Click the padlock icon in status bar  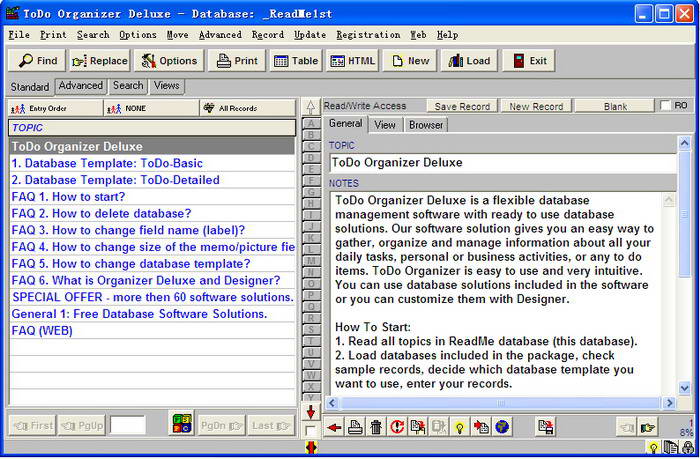(688, 447)
